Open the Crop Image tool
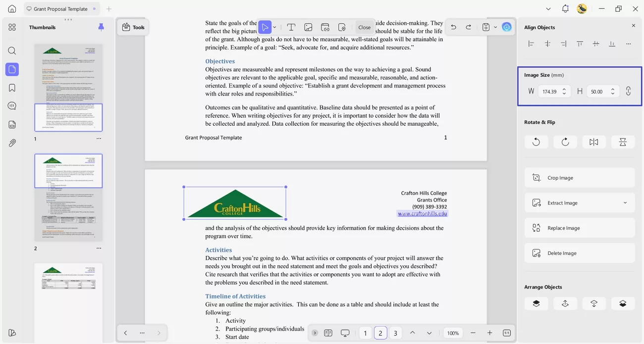The height and width of the screenshot is (344, 644). 579,177
